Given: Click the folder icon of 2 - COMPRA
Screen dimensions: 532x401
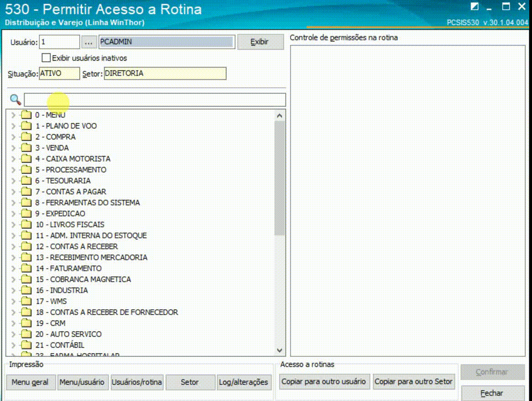Looking at the screenshot, I should [26, 137].
